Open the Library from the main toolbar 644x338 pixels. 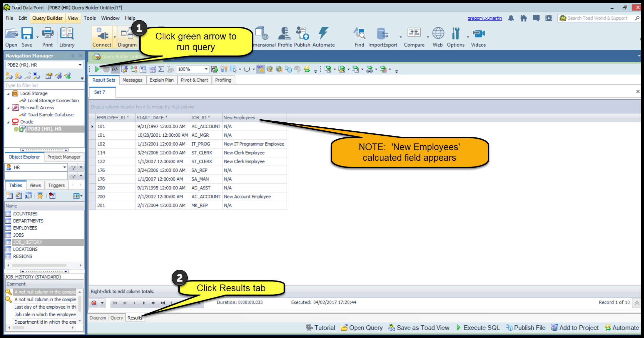click(67, 37)
